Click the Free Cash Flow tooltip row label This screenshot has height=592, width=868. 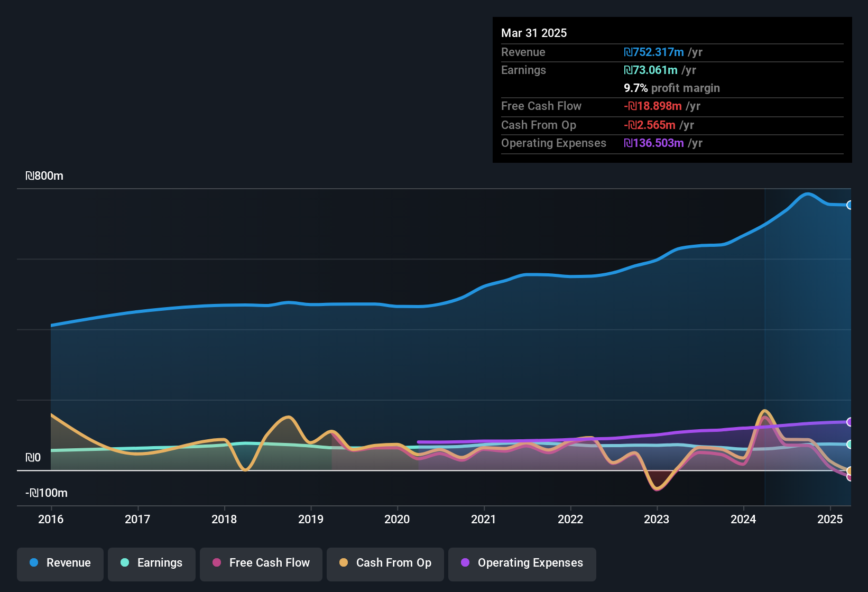[x=541, y=106]
